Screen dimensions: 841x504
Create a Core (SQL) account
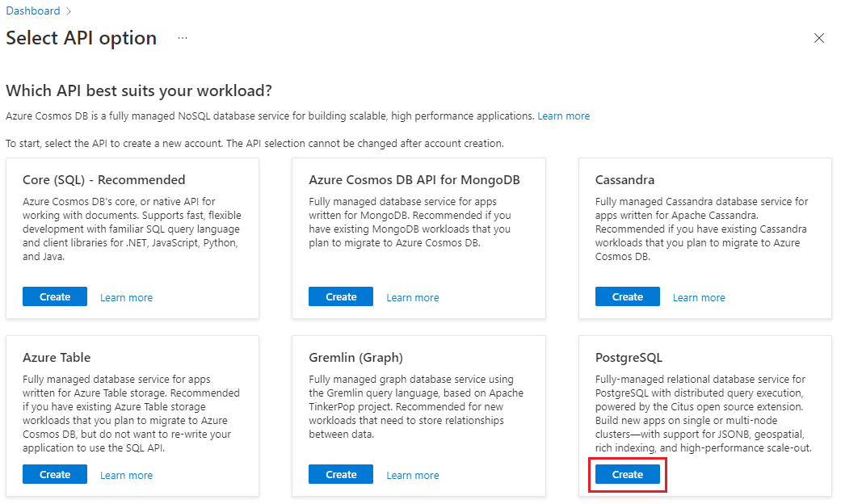[54, 296]
